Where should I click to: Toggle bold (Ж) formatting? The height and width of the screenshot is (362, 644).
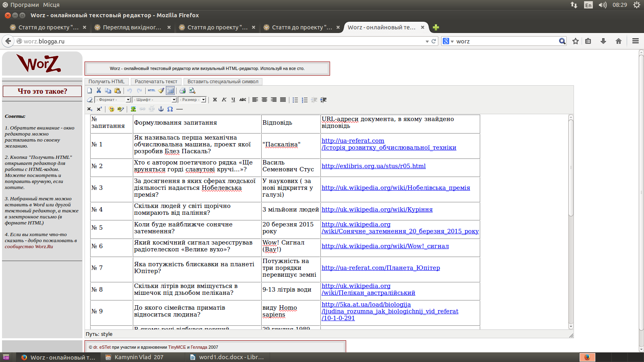215,100
